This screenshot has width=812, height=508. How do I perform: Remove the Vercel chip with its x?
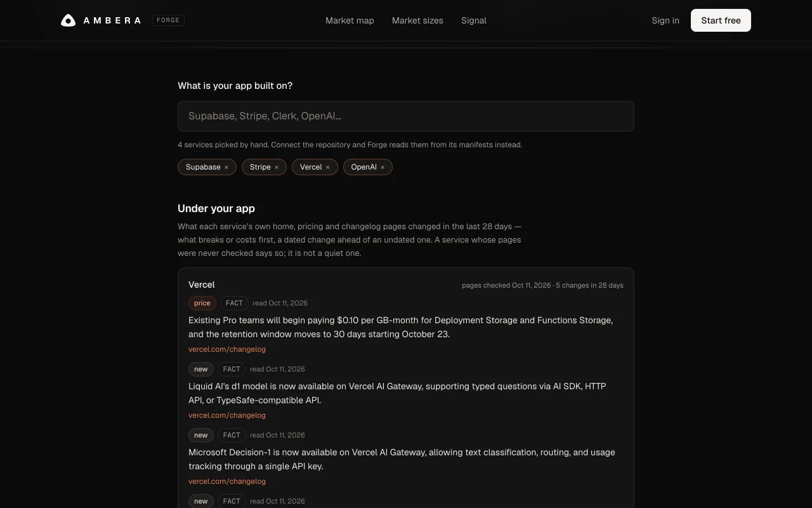(x=328, y=167)
